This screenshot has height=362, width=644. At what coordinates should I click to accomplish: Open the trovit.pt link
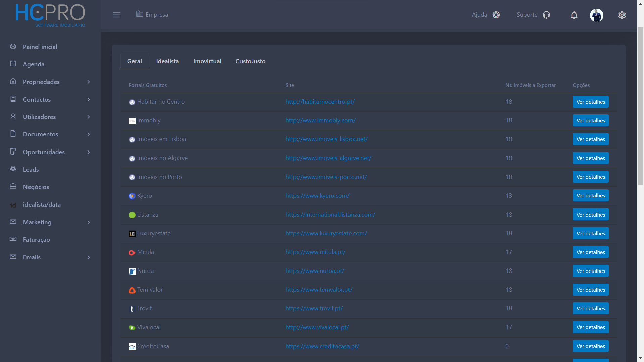(314, 308)
